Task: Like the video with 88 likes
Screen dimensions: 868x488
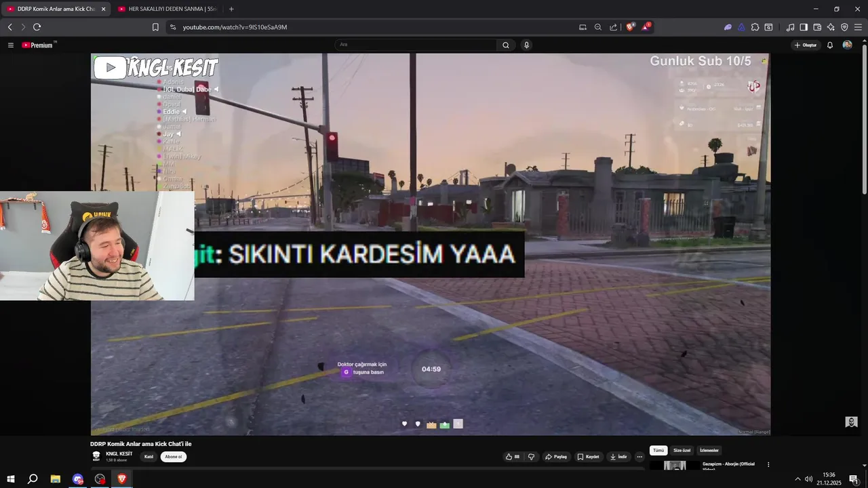Action: coord(513,457)
